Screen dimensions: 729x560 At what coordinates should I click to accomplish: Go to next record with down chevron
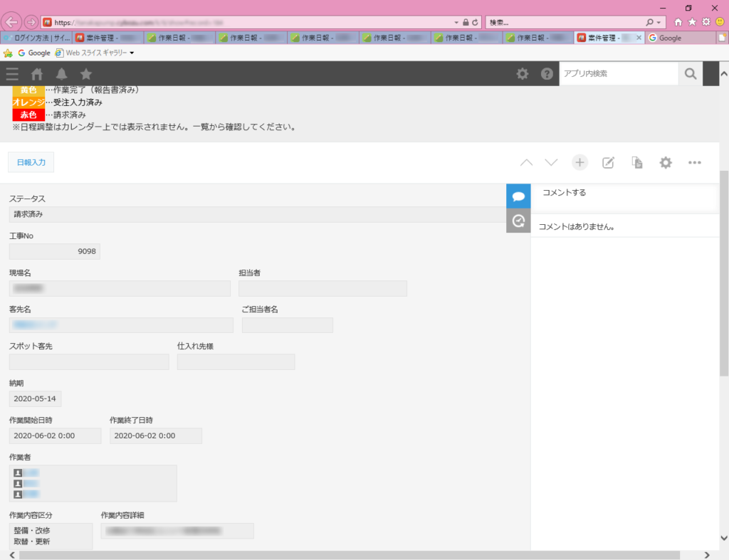(x=551, y=163)
